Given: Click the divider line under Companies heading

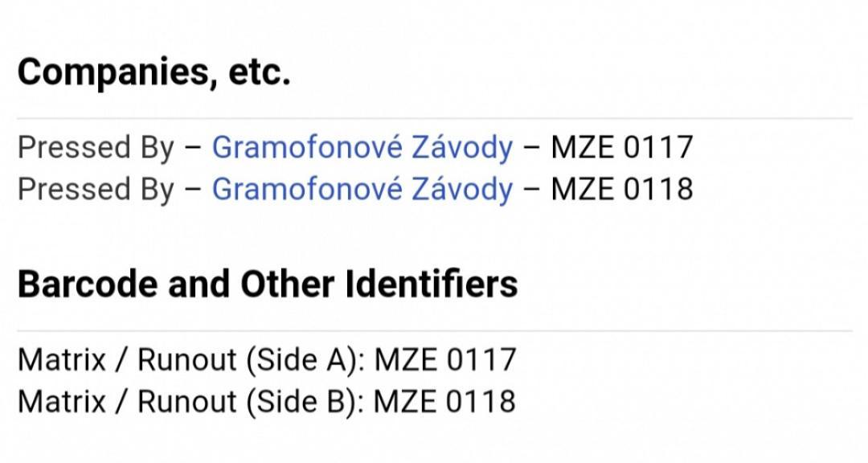Looking at the screenshot, I should point(434,118).
